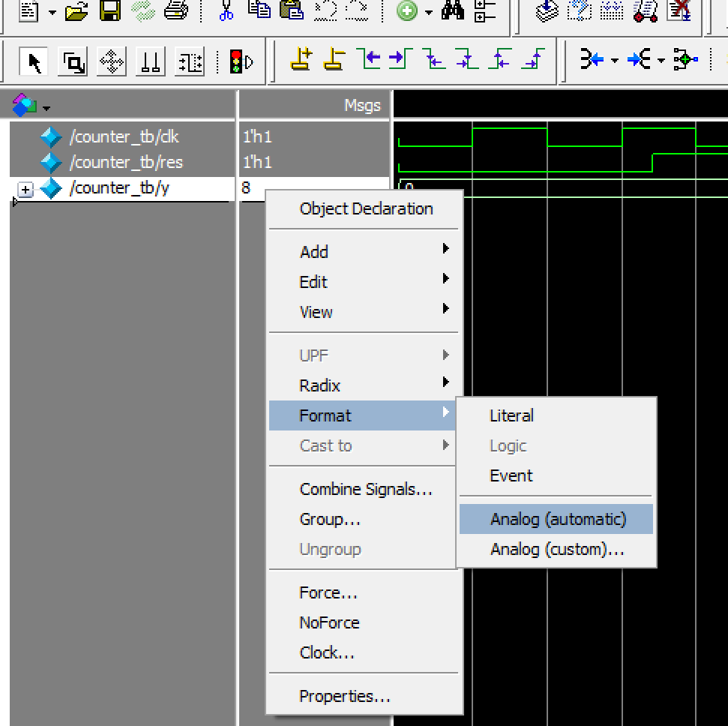Click the 1'h1 value of res signal
The image size is (728, 726).
coord(257,162)
